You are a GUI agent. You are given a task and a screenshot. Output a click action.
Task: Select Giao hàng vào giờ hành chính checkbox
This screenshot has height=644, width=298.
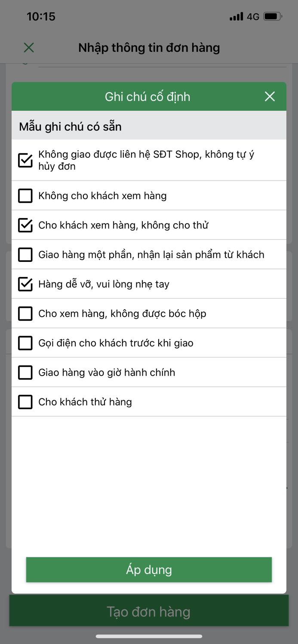[x=25, y=373]
